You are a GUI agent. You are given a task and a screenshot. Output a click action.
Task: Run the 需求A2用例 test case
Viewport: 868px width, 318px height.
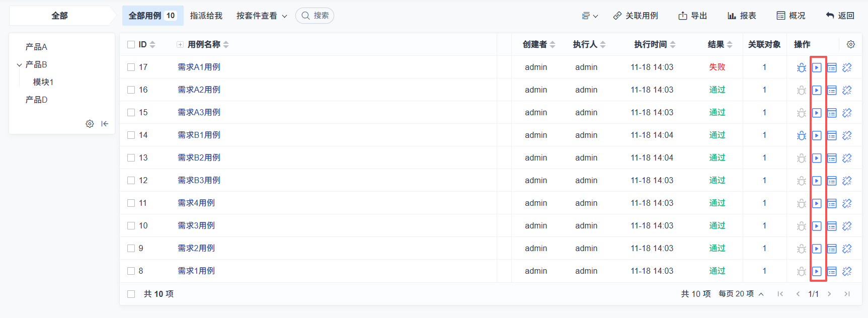[817, 90]
